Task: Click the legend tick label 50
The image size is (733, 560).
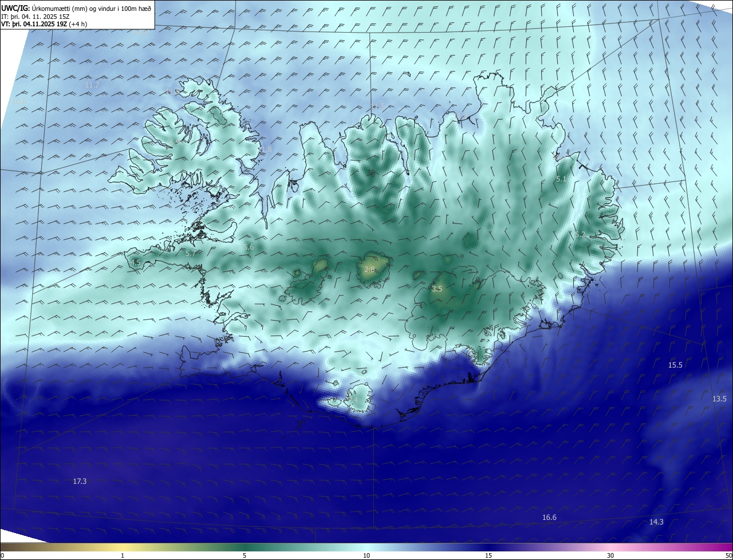Action: pos(728,555)
